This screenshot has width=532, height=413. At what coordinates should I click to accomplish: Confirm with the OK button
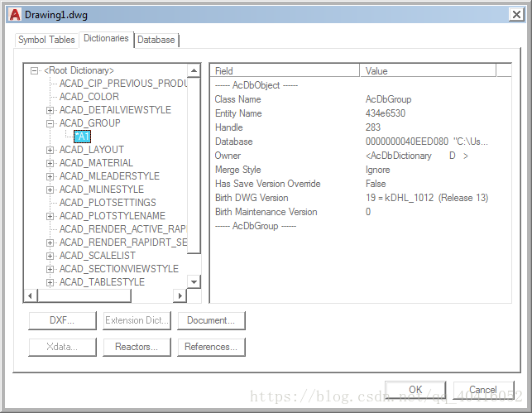point(415,390)
